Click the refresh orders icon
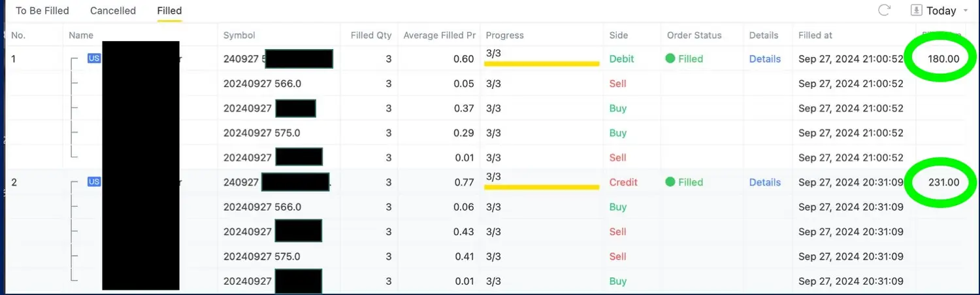 tap(884, 10)
